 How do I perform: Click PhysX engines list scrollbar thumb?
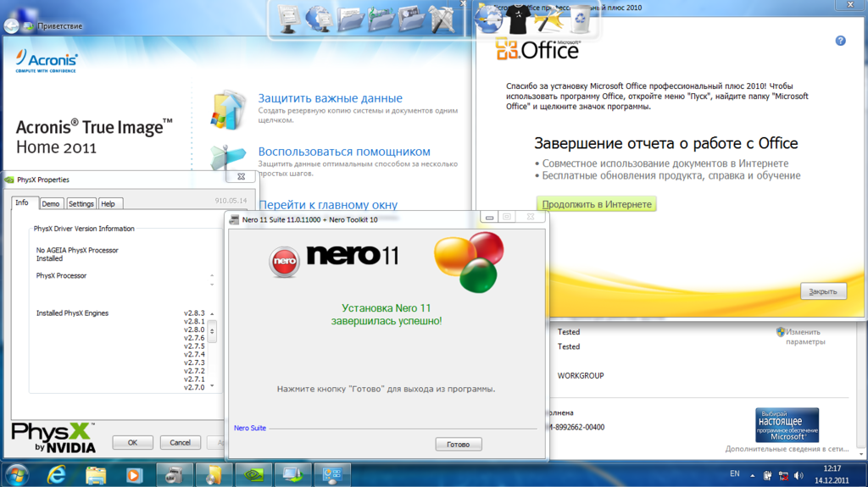212,331
